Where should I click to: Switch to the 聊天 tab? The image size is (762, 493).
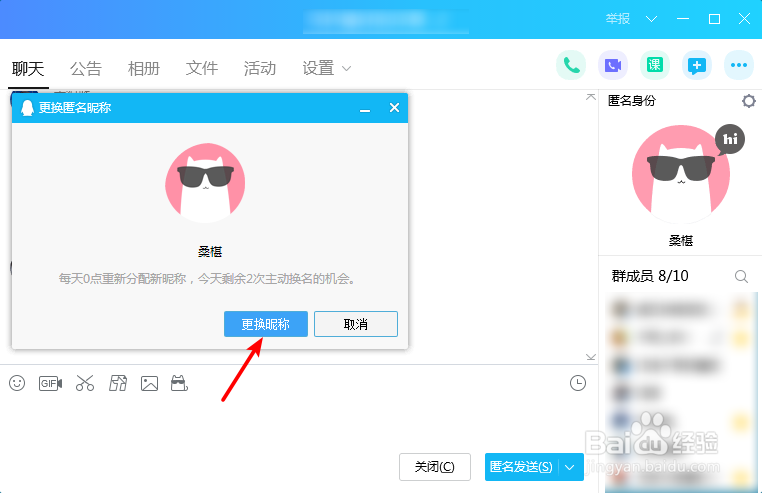coord(28,69)
